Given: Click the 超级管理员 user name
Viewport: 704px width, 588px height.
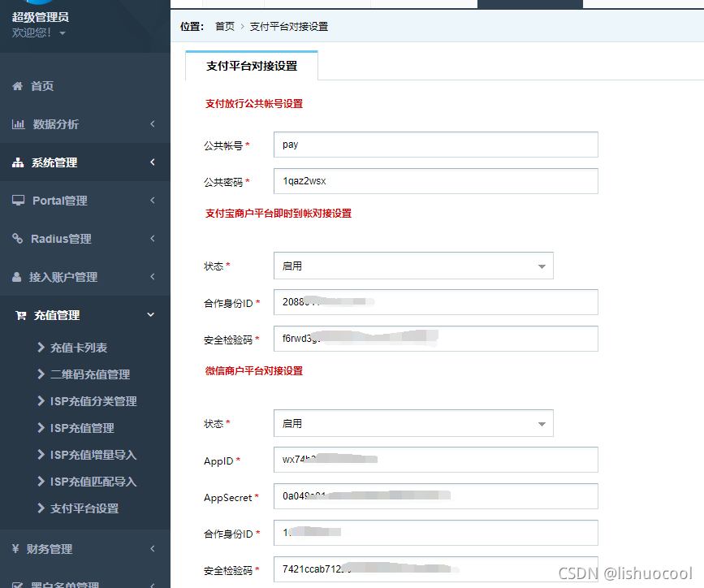Looking at the screenshot, I should point(41,17).
